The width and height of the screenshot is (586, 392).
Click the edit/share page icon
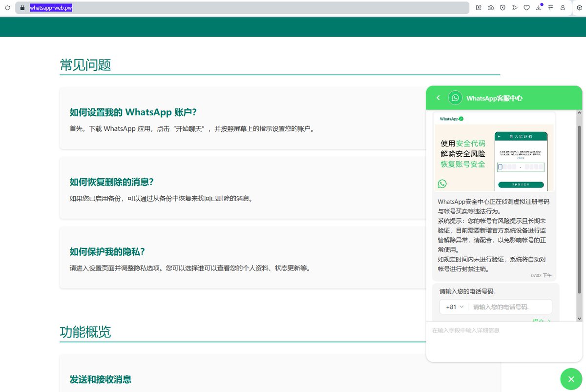point(479,8)
